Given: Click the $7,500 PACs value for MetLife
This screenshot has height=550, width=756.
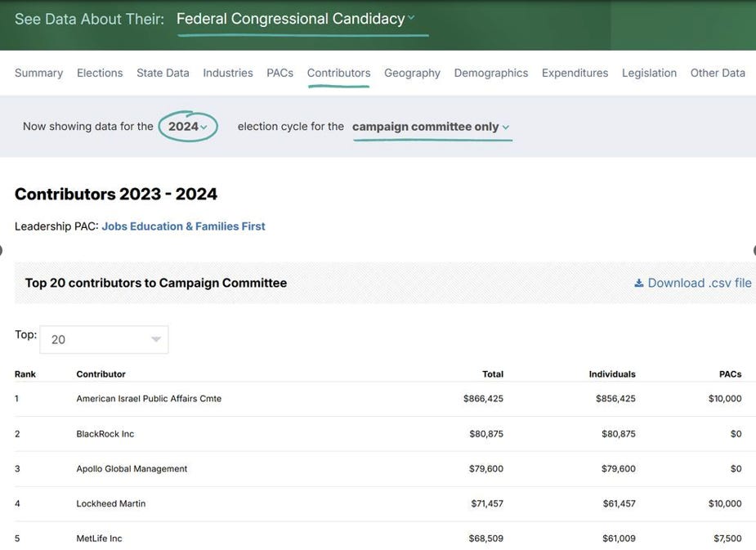Looking at the screenshot, I should pos(727,539).
